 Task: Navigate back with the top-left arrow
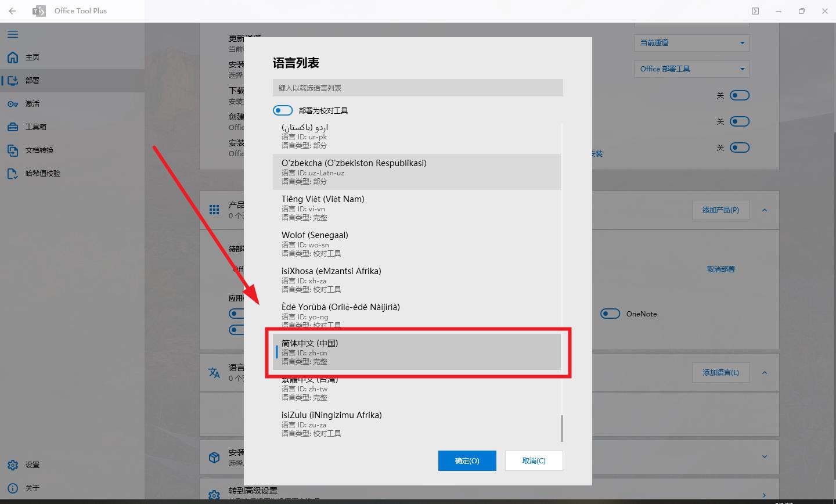[12, 10]
